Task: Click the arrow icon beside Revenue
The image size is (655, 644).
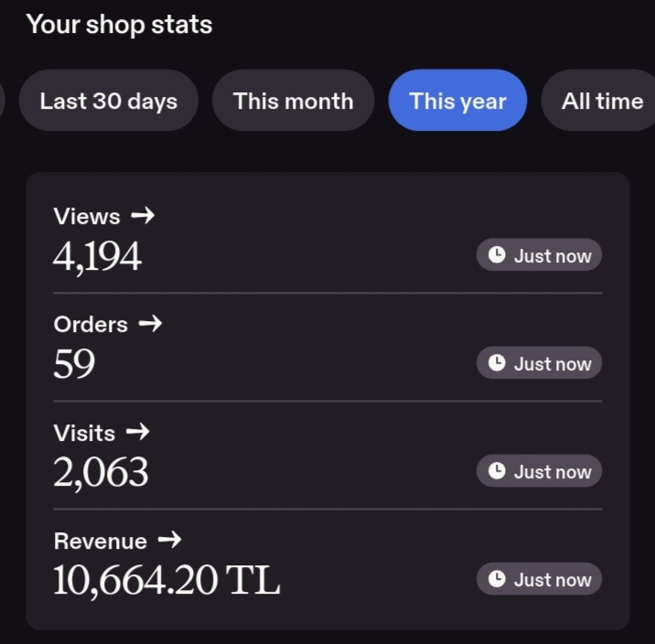Action: point(169,540)
